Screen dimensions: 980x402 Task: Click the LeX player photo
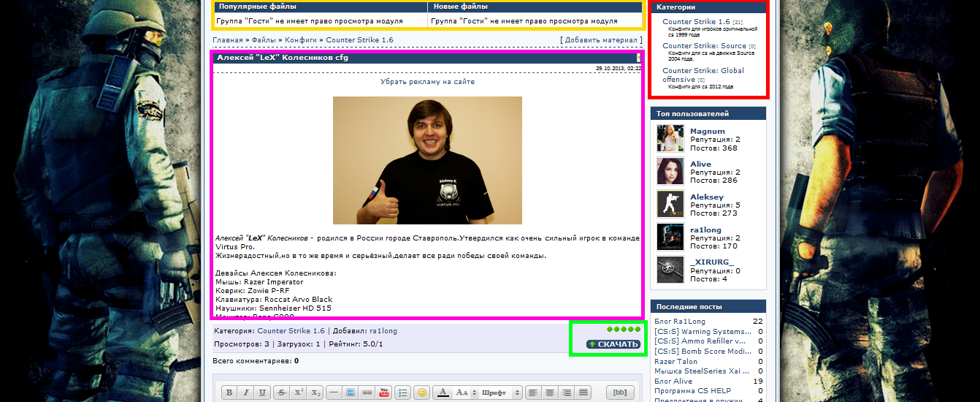click(x=427, y=160)
